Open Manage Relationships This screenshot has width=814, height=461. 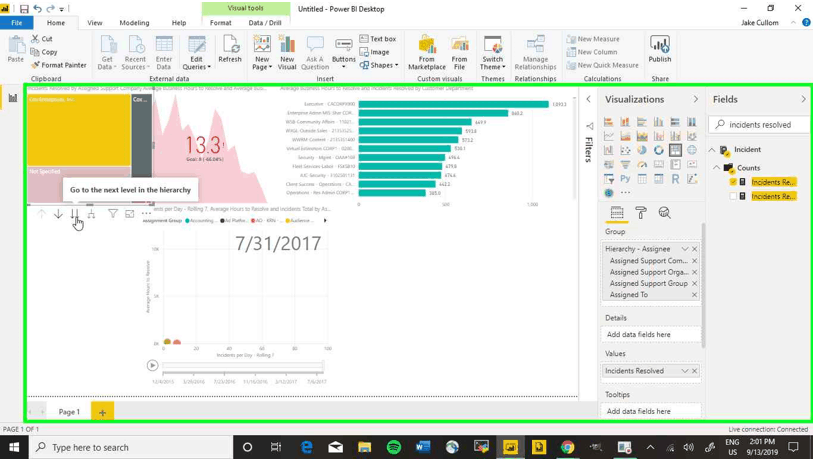535,53
